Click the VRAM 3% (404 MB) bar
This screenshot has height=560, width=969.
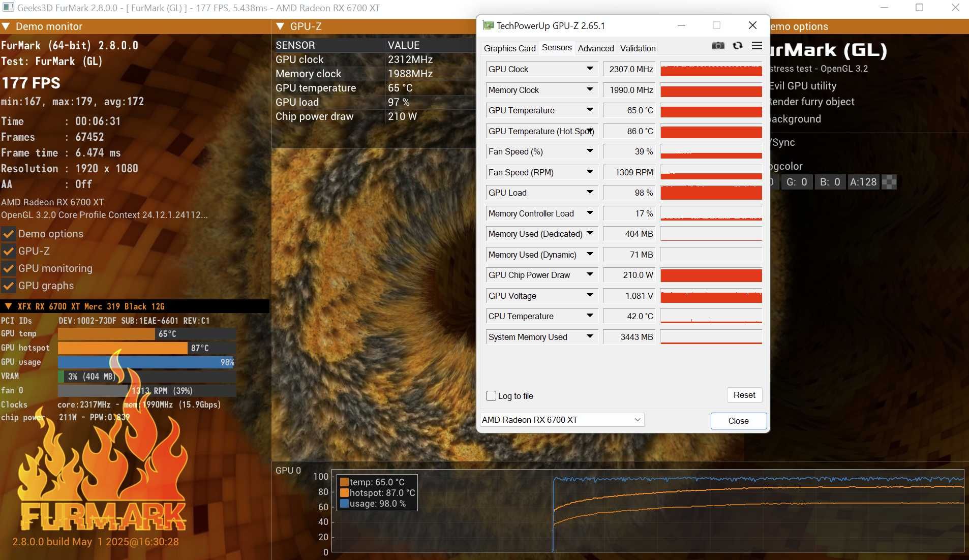tap(146, 377)
